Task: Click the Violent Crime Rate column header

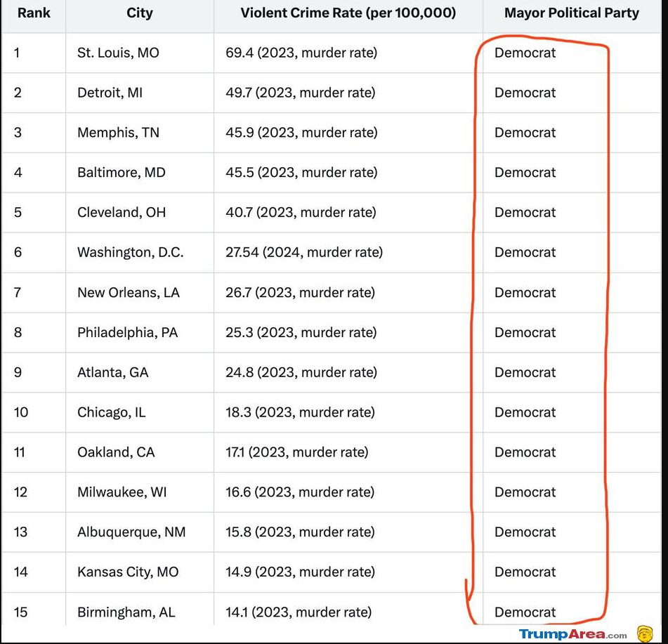Action: tap(348, 13)
